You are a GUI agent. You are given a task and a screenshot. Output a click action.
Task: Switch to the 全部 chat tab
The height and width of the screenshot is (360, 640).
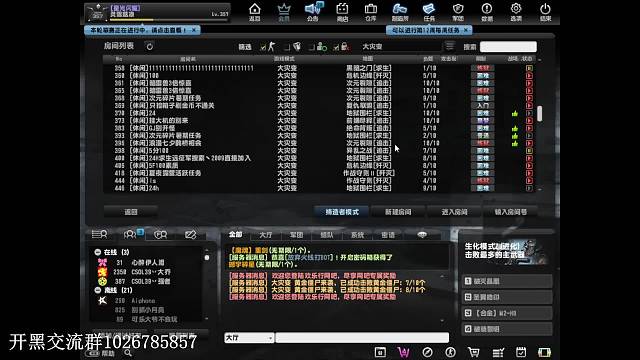coord(236,234)
